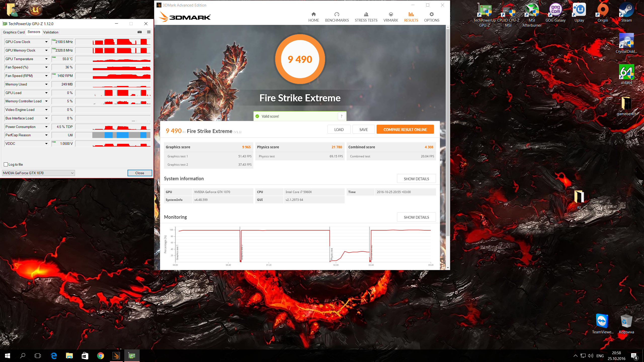This screenshot has width=644, height=362.
Task: Expand the GPU Core Clock sensor dropdown
Action: coord(46,42)
